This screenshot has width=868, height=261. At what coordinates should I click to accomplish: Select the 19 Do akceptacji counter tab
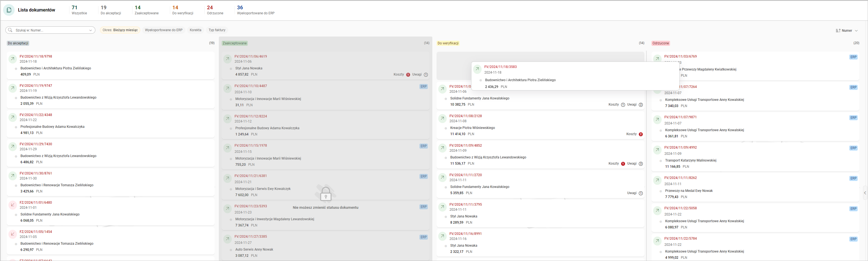click(x=111, y=10)
